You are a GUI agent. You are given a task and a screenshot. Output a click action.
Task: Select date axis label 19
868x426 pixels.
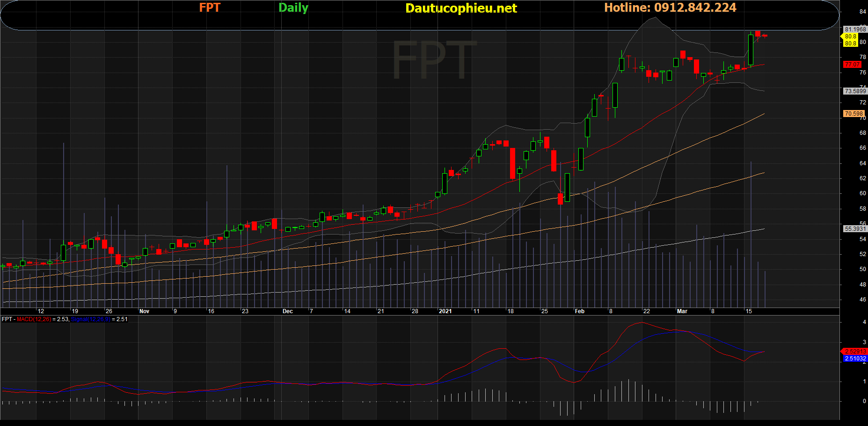[75, 311]
